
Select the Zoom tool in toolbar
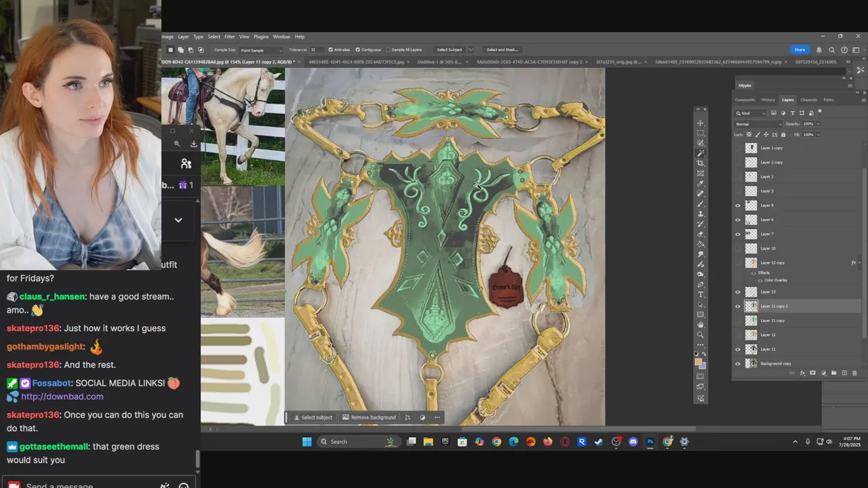tap(701, 335)
